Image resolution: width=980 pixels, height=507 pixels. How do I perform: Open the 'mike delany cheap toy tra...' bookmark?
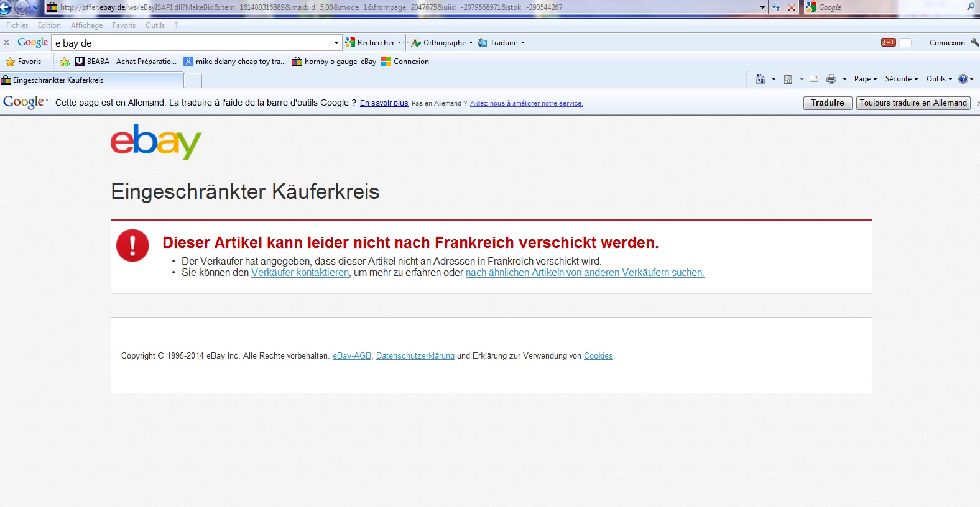(x=234, y=62)
